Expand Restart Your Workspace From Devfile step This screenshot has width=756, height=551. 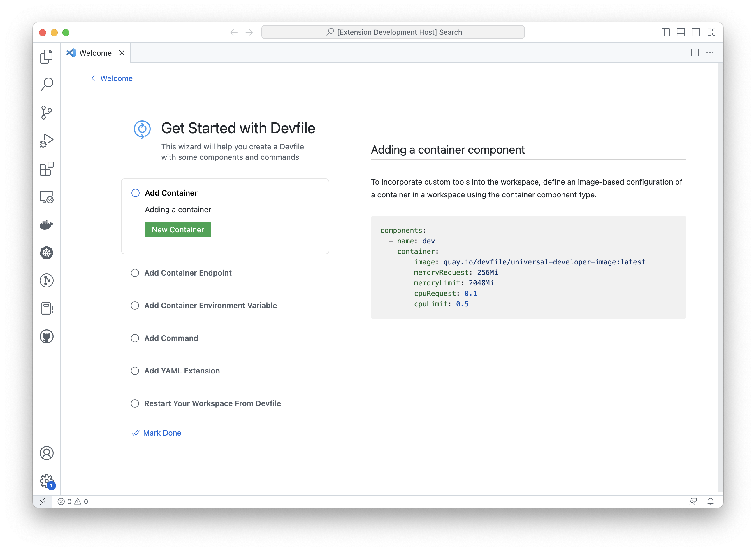pyautogui.click(x=212, y=403)
